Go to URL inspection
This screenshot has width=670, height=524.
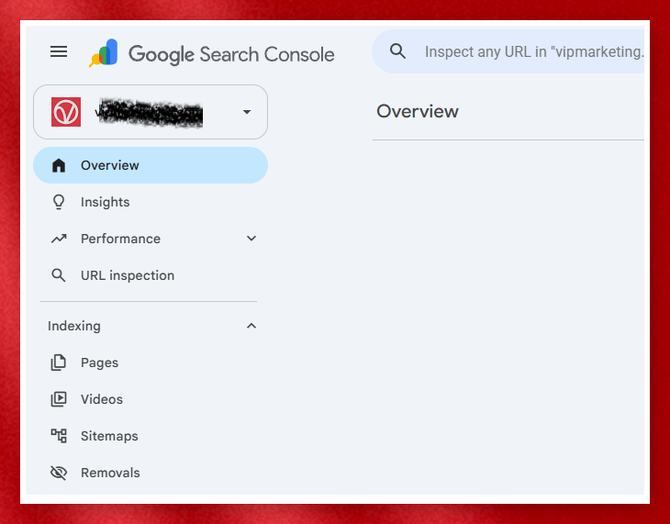[150, 275]
